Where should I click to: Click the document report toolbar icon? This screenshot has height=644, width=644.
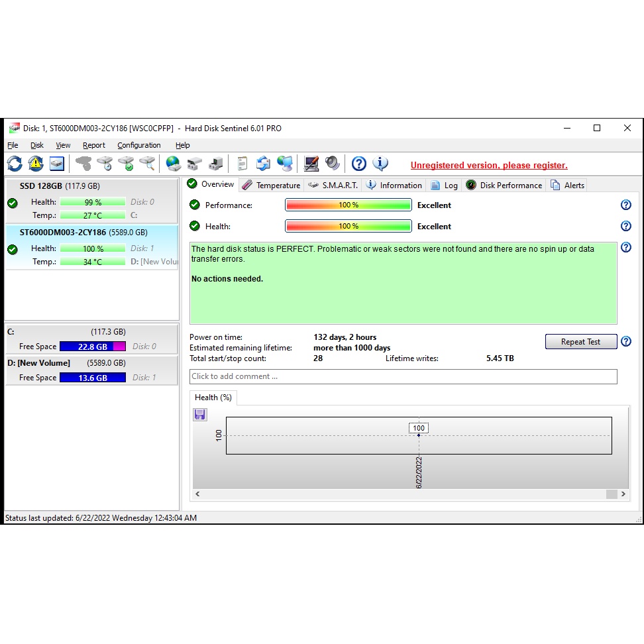242,163
